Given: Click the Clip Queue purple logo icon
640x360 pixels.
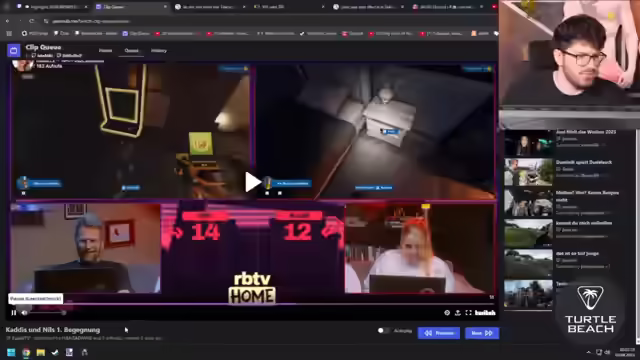Looking at the screenshot, I should pyautogui.click(x=13, y=51).
